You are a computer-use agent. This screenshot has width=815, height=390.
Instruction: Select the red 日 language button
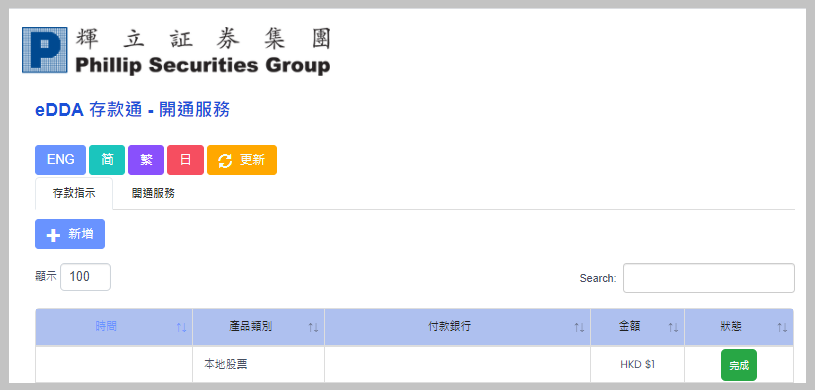[x=186, y=160]
